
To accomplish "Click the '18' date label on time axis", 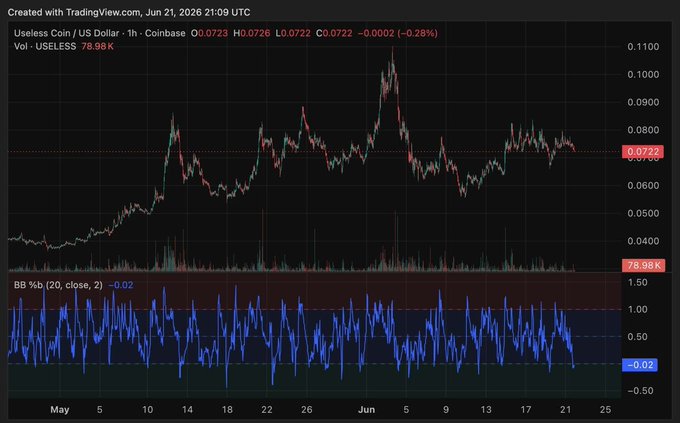I will 227,410.
